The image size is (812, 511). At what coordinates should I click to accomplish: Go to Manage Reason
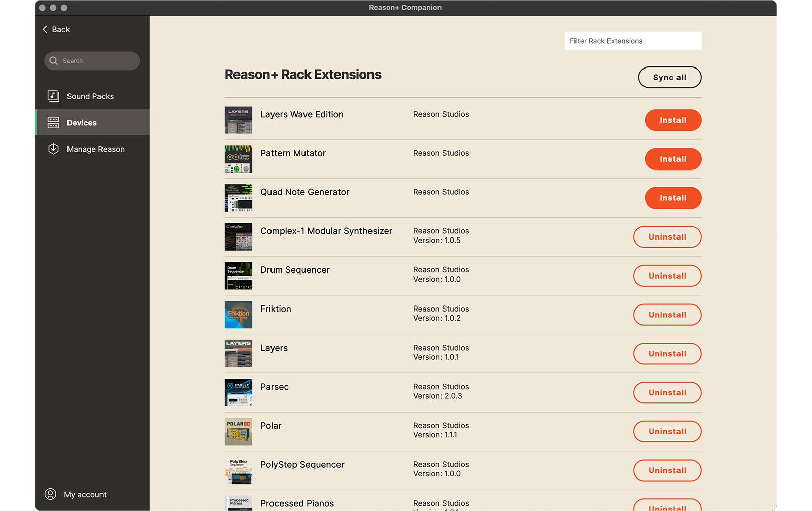coord(92,149)
